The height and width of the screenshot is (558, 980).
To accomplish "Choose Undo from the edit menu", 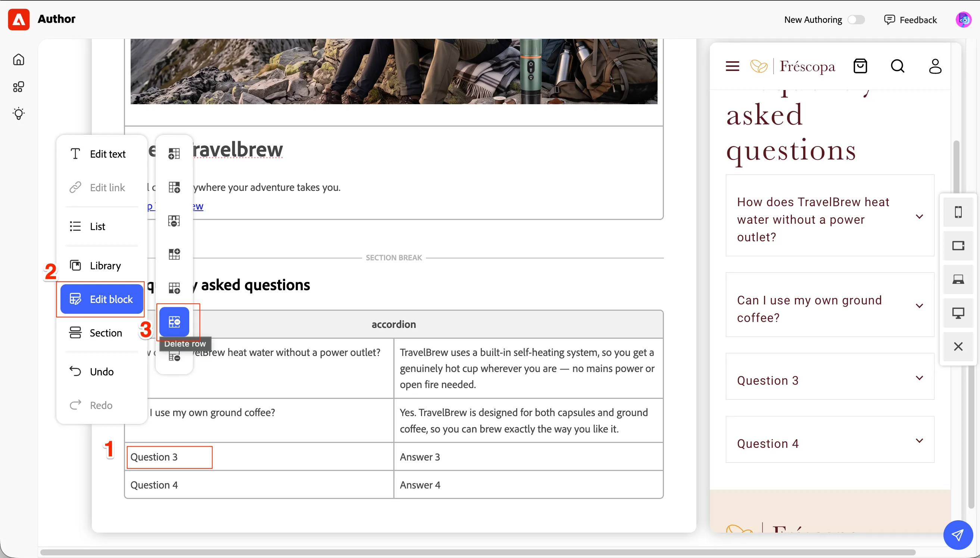I will coord(102,372).
